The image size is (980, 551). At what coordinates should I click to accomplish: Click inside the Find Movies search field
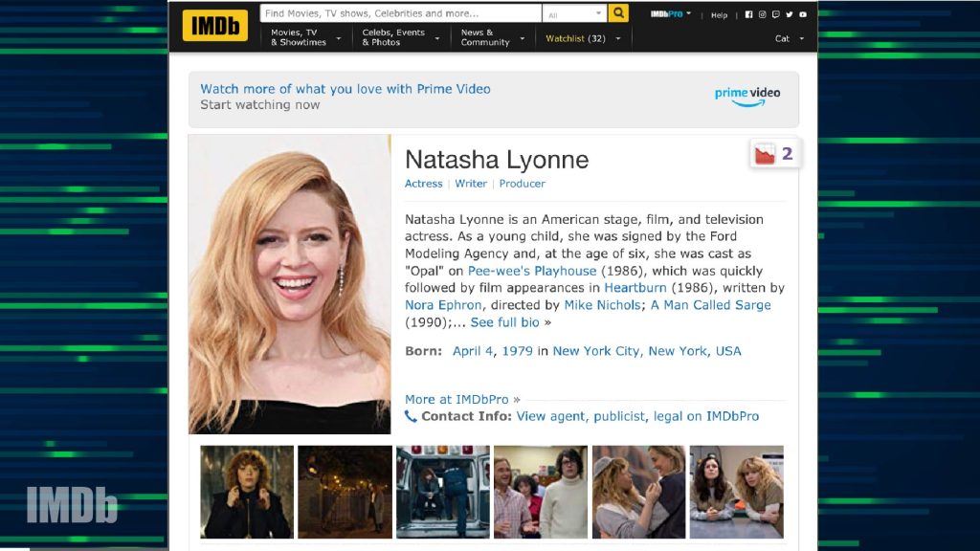[401, 13]
